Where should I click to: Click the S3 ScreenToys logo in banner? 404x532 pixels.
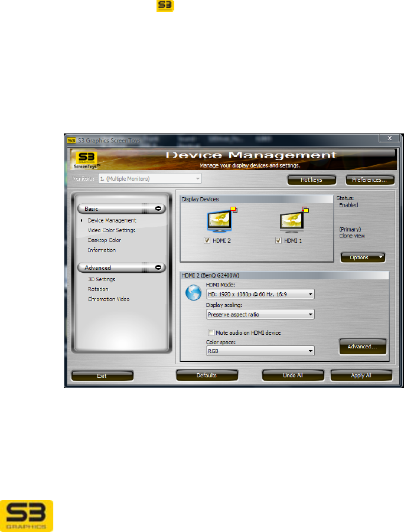[x=87, y=160]
